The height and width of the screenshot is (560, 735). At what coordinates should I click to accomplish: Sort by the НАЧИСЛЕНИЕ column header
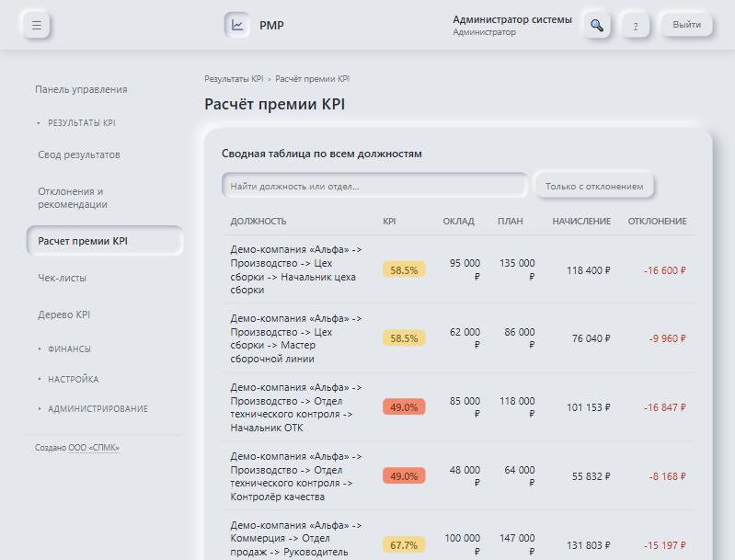(581, 222)
